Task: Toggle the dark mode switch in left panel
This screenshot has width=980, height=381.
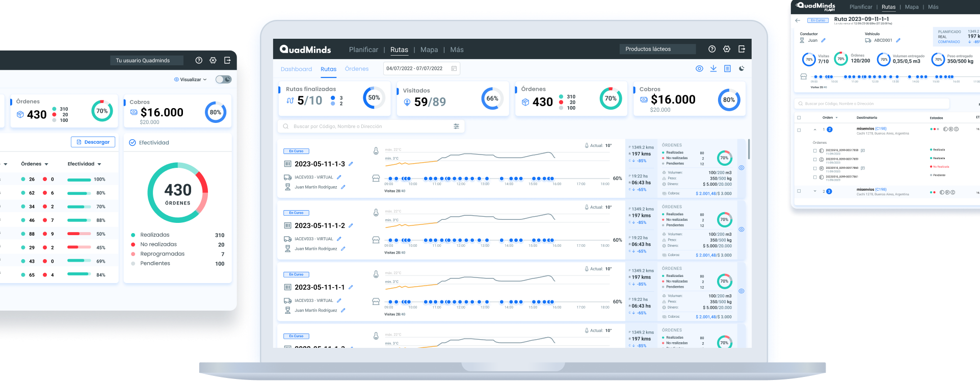Action: [x=223, y=80]
